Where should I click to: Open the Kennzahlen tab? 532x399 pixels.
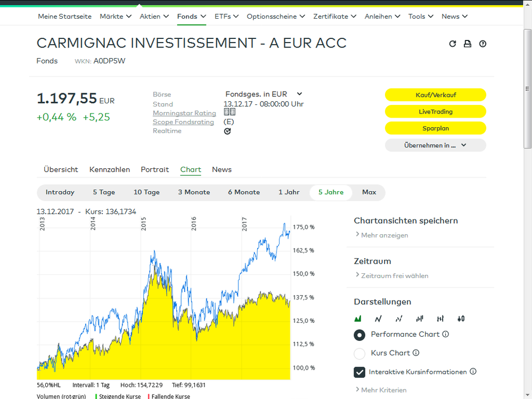coord(110,169)
